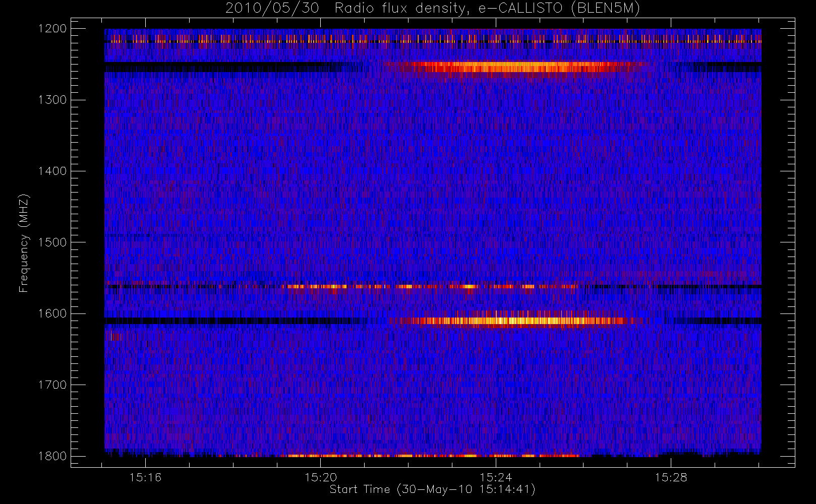Click the 1700 frequency tick label

pos(52,385)
